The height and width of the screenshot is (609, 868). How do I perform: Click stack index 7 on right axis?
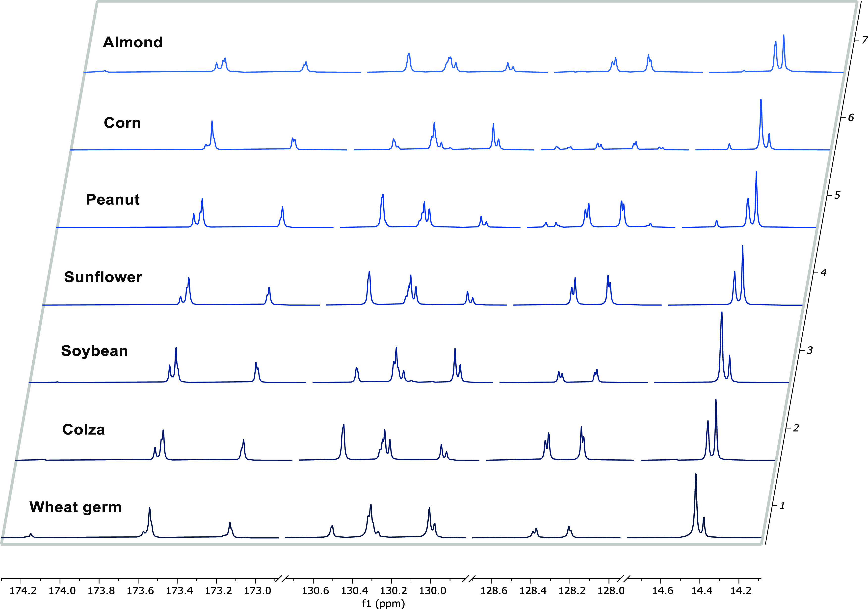(x=865, y=40)
